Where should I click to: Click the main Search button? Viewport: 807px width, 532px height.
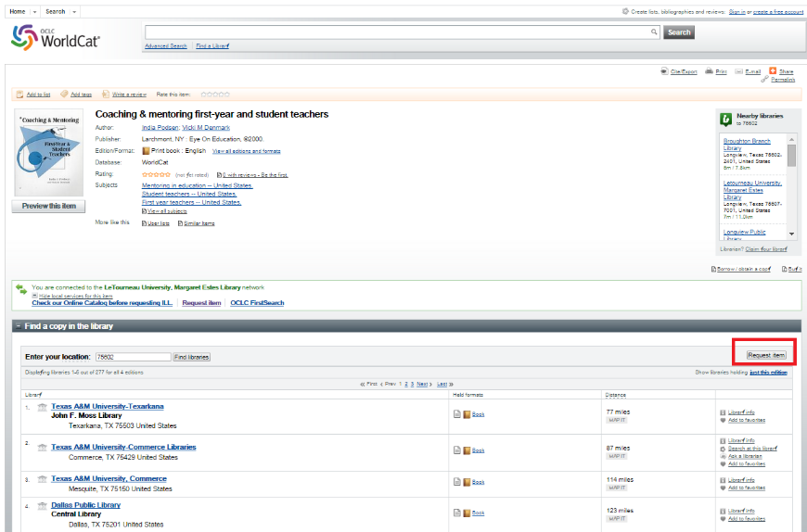(x=679, y=32)
